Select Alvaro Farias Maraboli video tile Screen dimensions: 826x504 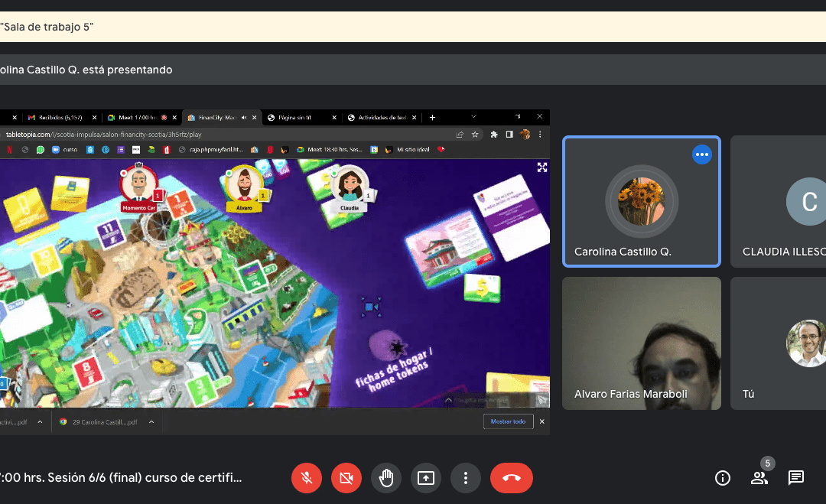[x=642, y=343]
